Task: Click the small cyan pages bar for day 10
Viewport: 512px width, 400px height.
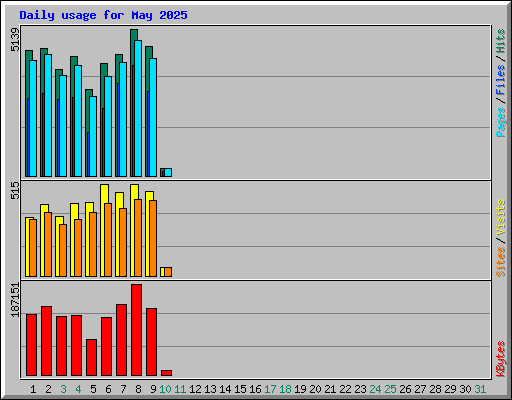Action: (x=168, y=172)
